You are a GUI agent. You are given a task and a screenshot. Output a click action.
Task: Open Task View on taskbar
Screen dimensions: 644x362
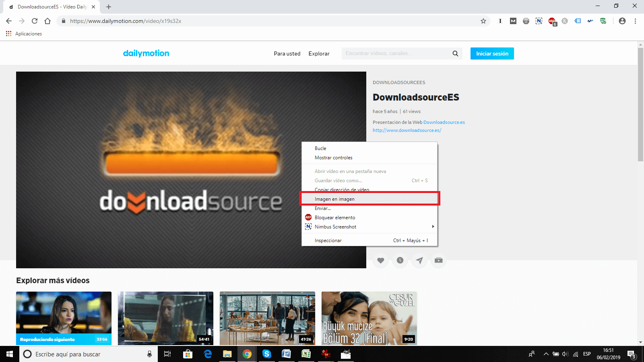[167, 354]
